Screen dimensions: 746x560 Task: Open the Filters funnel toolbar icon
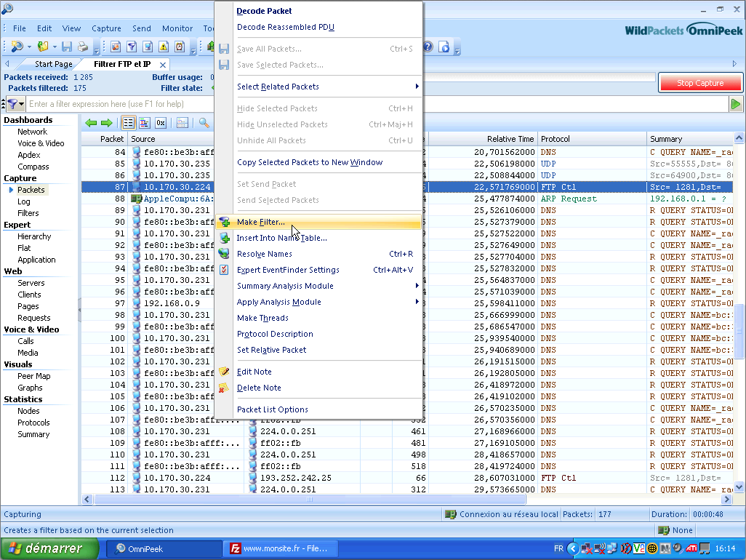click(x=132, y=46)
